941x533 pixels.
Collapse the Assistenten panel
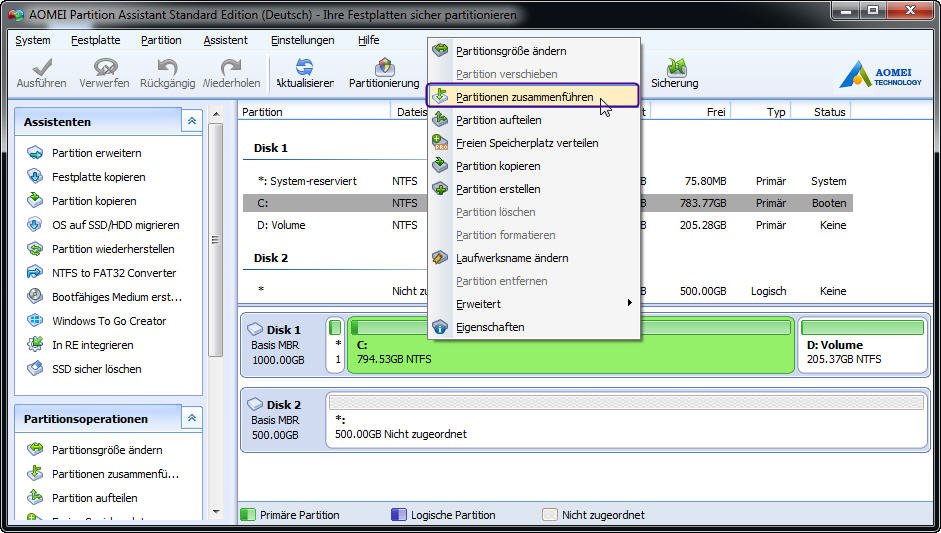point(191,121)
